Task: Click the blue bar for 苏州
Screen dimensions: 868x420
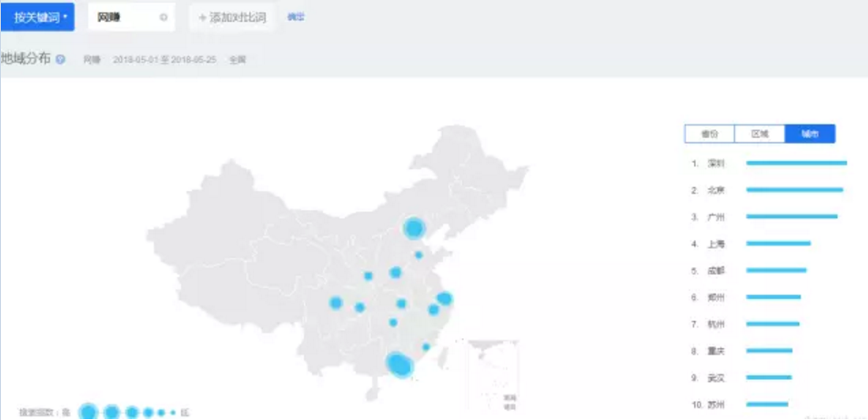Action: click(767, 405)
